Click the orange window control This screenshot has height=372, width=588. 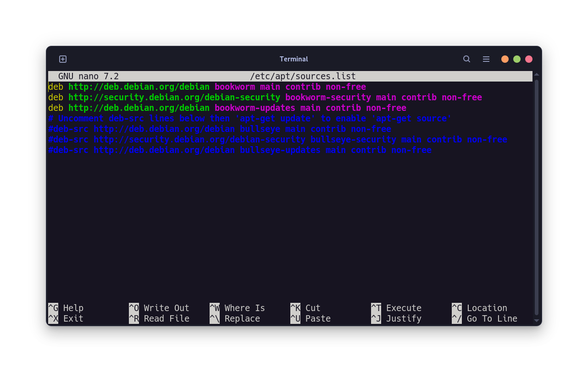pyautogui.click(x=505, y=59)
